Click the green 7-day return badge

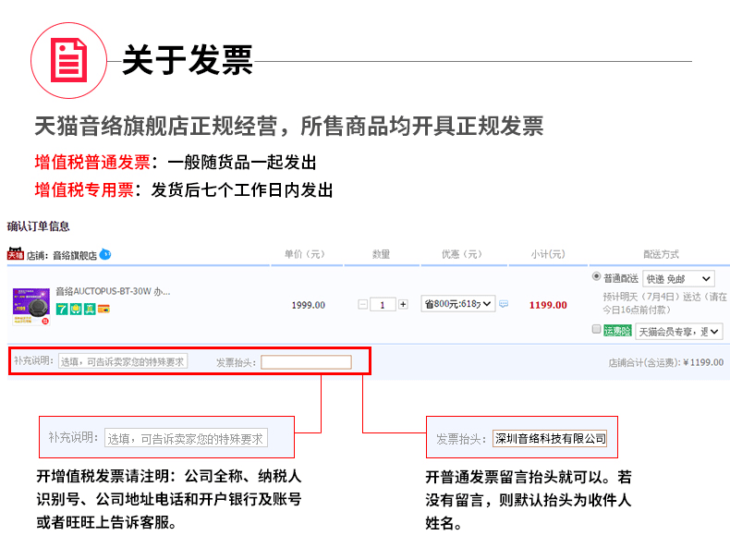point(62,309)
